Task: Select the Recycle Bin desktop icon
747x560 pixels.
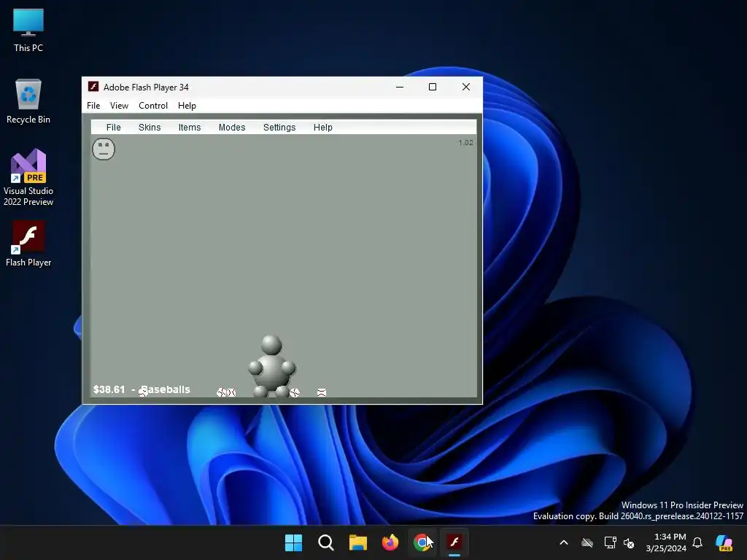Action: coord(28,101)
